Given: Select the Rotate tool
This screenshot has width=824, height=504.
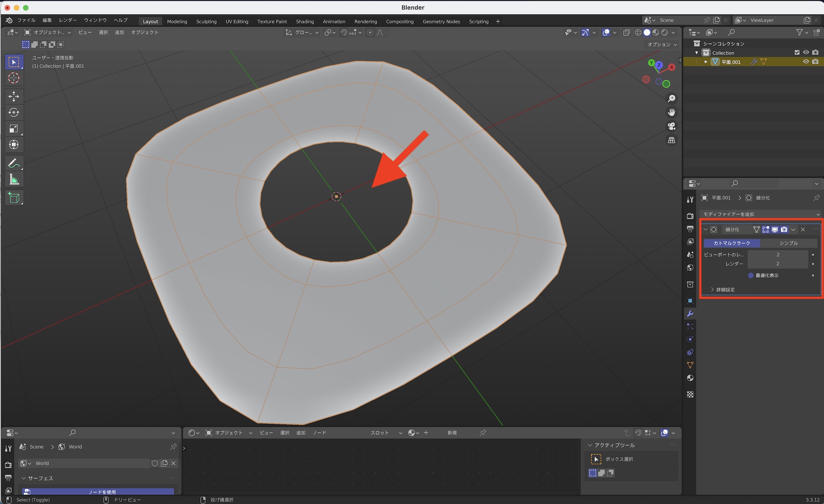Looking at the screenshot, I should point(14,112).
